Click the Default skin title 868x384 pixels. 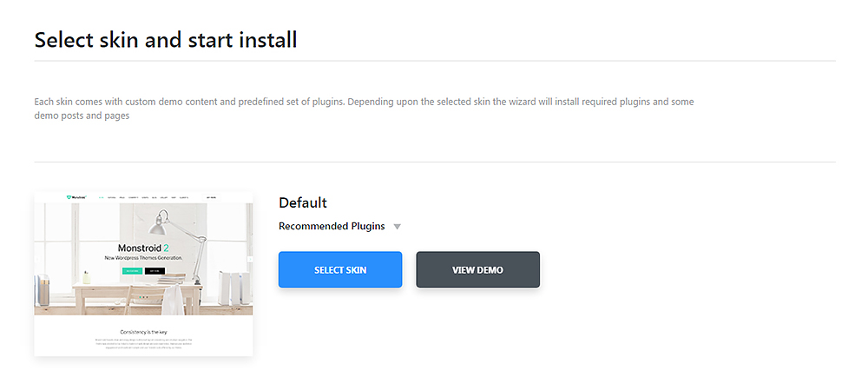302,202
